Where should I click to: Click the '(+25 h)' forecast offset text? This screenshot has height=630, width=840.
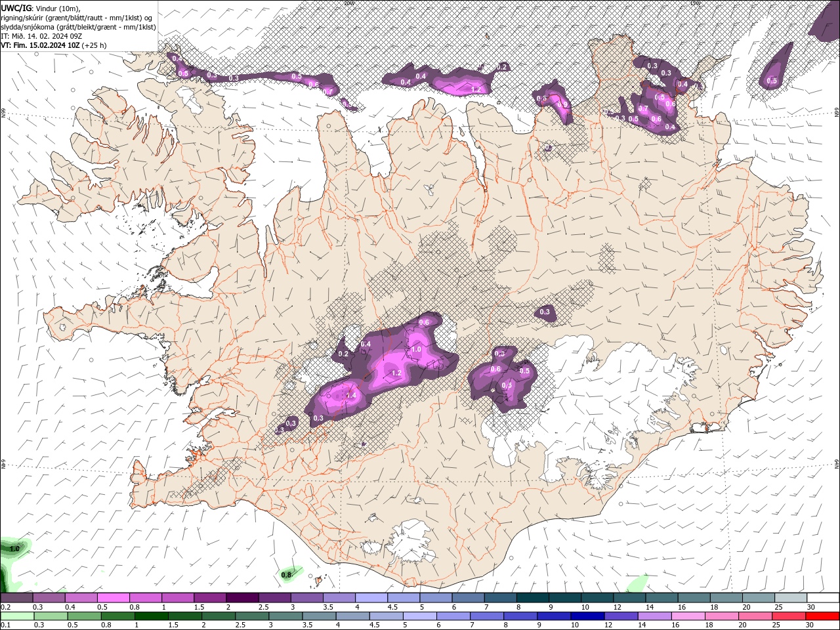click(x=94, y=45)
